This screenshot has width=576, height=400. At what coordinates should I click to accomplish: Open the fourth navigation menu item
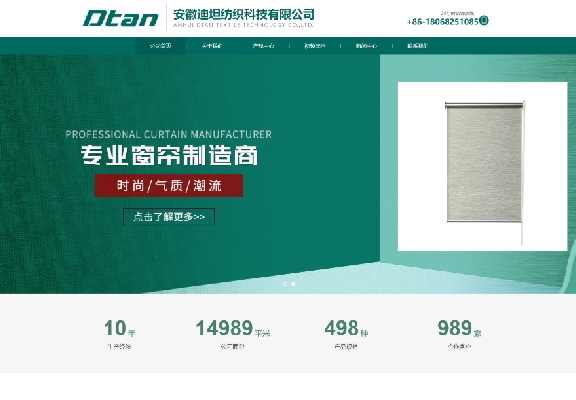click(315, 46)
